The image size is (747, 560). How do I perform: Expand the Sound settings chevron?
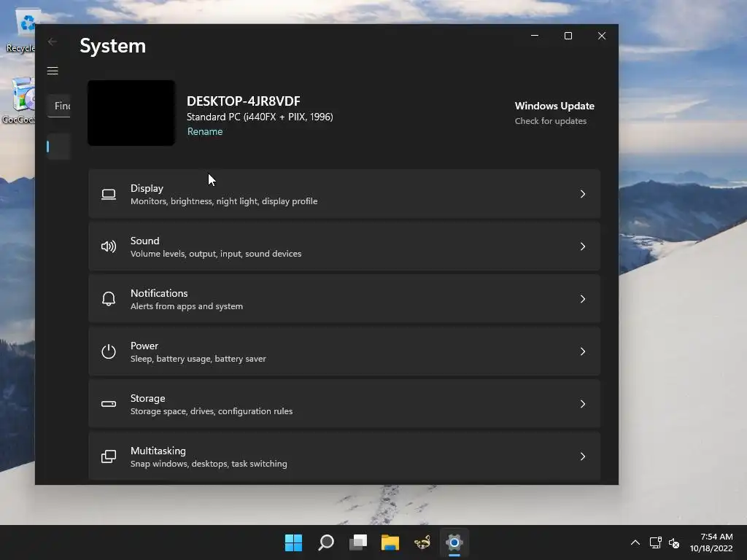click(x=583, y=246)
